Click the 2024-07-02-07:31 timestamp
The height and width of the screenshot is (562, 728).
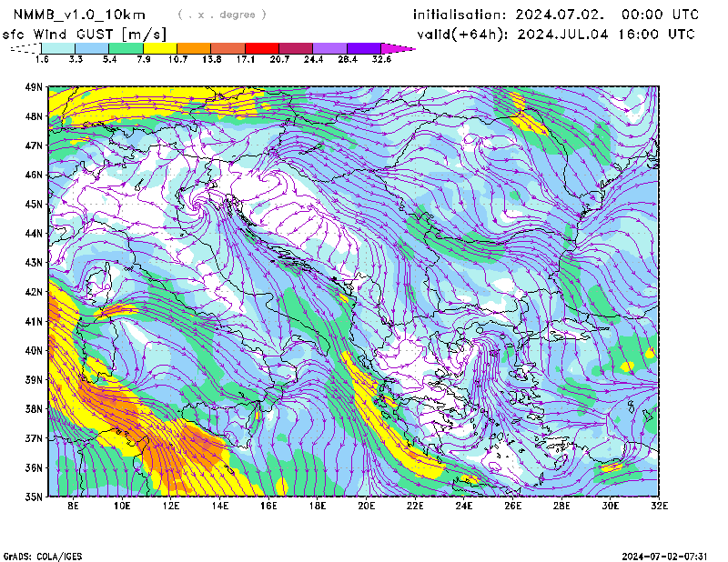point(664,555)
